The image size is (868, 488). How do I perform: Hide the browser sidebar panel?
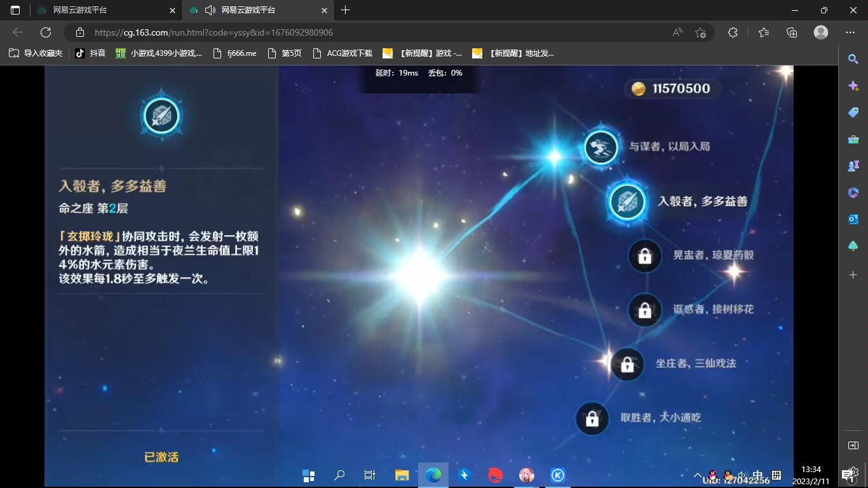(853, 445)
